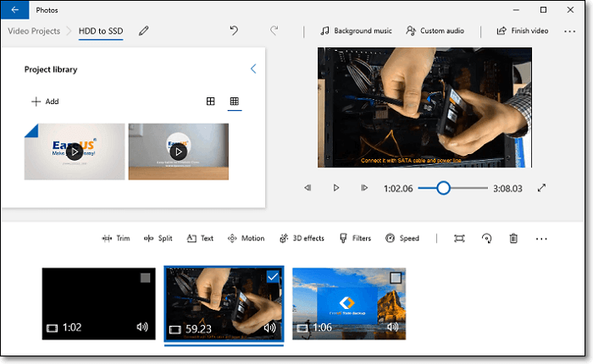This screenshot has width=593, height=364.
Task: Check the first black clip's checkbox
Action: [145, 278]
